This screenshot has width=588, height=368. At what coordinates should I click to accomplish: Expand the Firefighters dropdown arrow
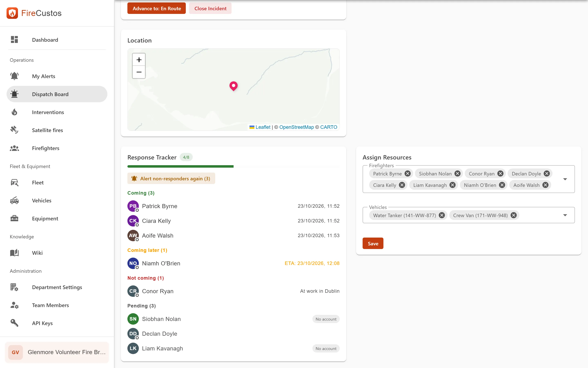[x=565, y=179]
